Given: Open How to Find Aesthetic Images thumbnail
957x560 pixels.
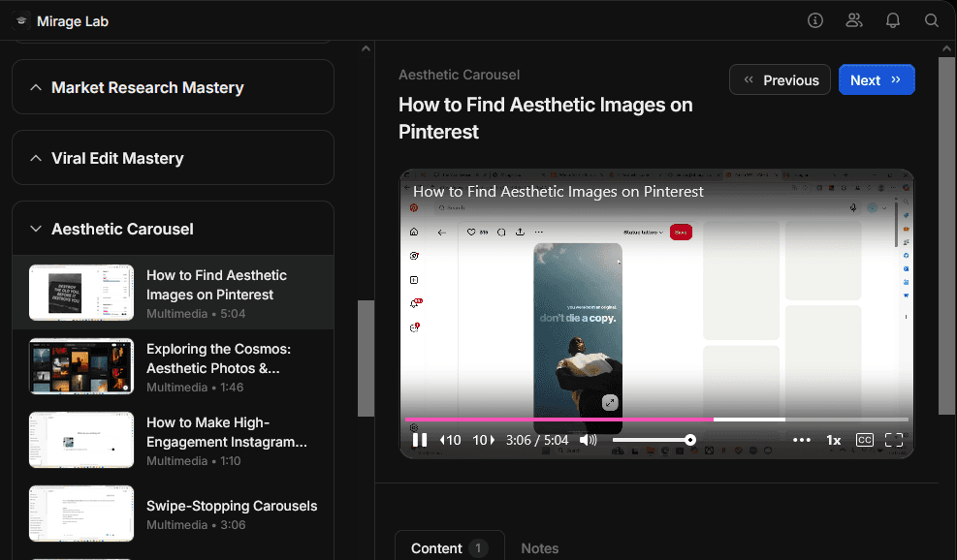Looking at the screenshot, I should point(81,293).
